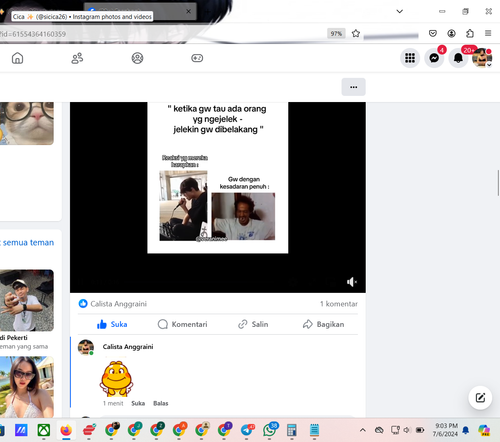
Task: Open the account profile picture menu
Action: [482, 58]
